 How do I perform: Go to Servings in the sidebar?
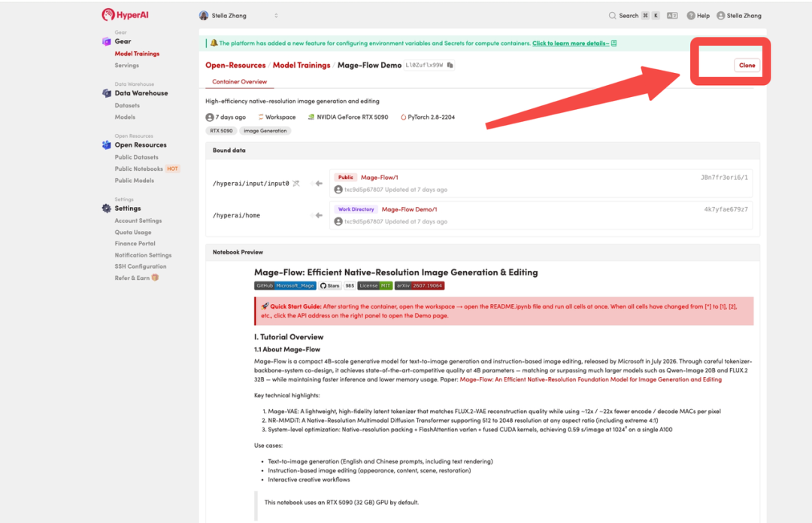click(x=127, y=65)
